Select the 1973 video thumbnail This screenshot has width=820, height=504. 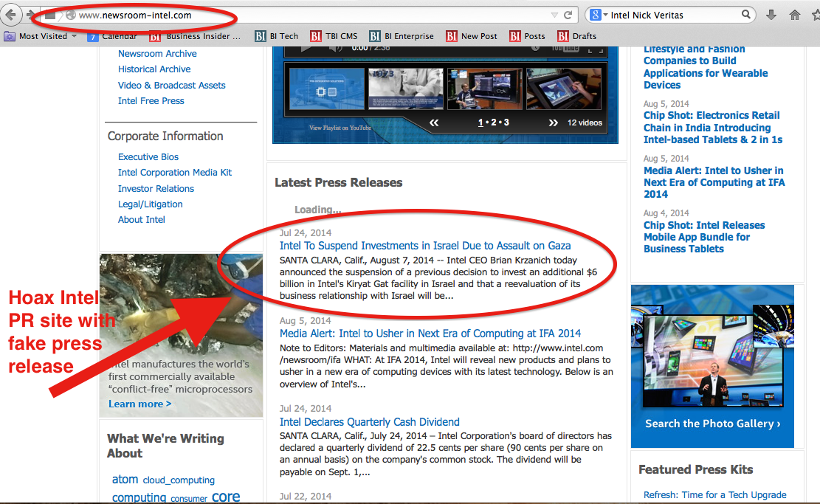click(x=404, y=90)
